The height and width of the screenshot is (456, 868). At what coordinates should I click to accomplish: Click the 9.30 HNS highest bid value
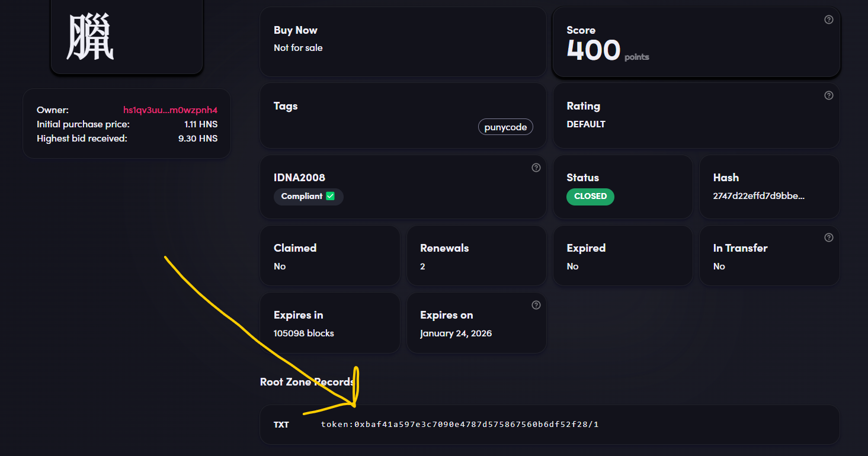coord(198,139)
